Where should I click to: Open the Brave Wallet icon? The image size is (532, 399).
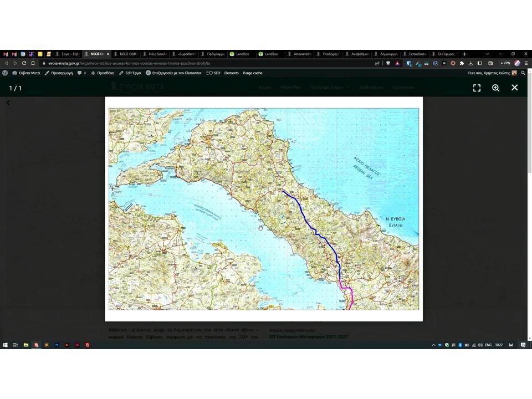(490, 63)
